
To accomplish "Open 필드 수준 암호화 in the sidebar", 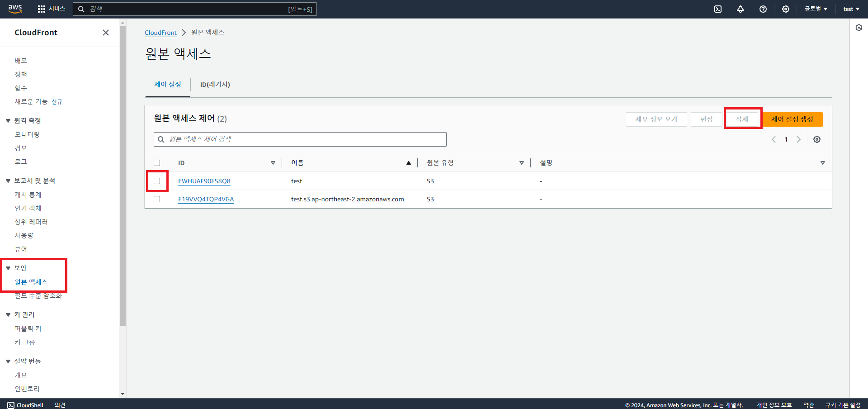I will [38, 295].
